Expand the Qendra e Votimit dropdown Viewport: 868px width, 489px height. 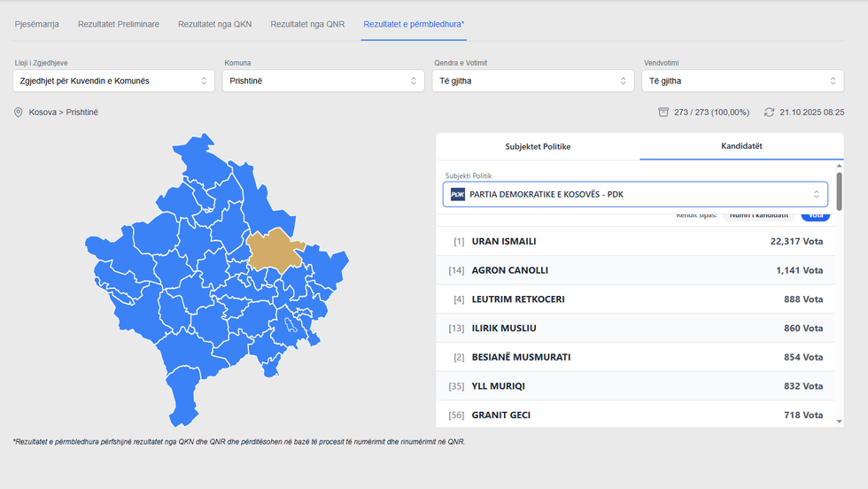click(533, 81)
